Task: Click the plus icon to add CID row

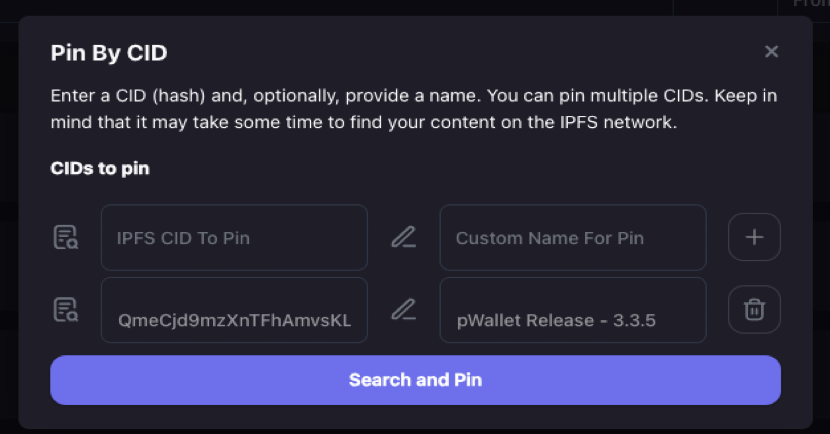Action: click(754, 238)
